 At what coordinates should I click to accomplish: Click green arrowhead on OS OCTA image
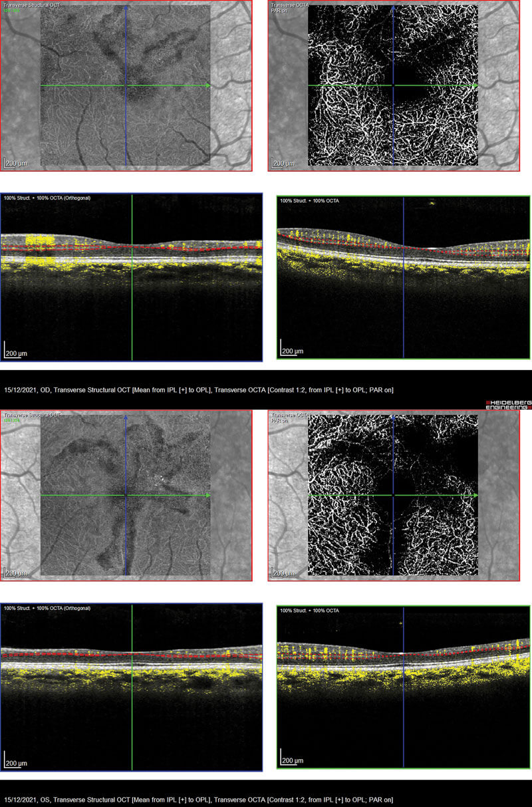(x=475, y=496)
